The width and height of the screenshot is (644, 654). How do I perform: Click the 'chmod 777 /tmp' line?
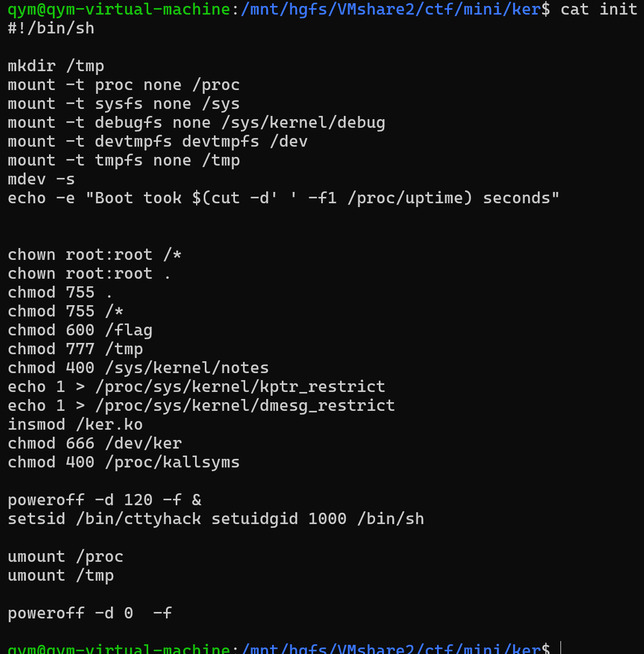[x=75, y=349]
